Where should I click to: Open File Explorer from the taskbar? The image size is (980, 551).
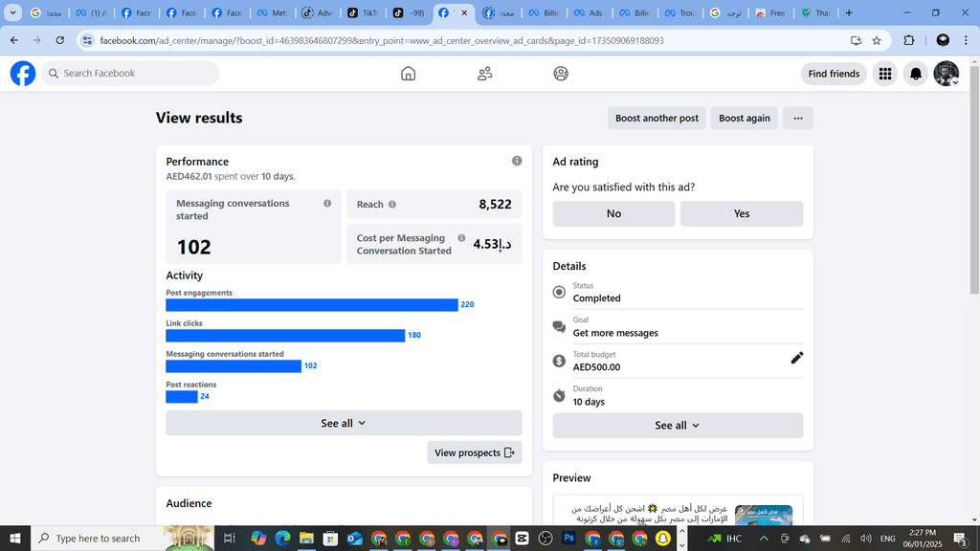click(306, 538)
